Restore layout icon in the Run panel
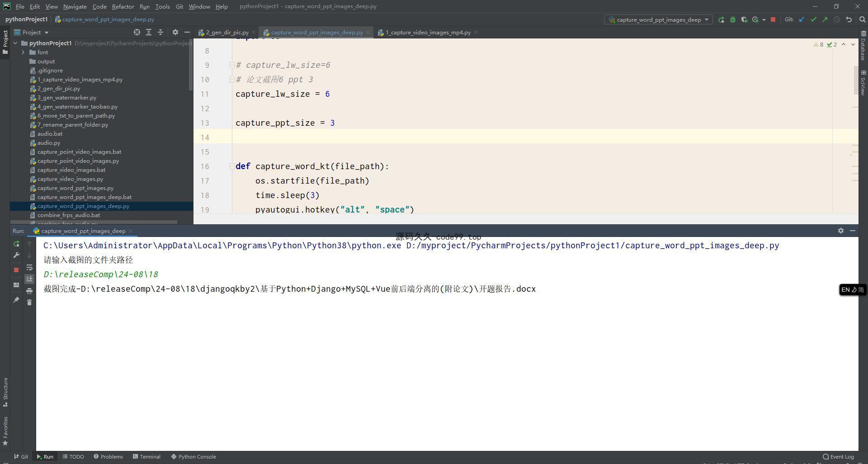Viewport: 868px width, 464px height. 16,285
